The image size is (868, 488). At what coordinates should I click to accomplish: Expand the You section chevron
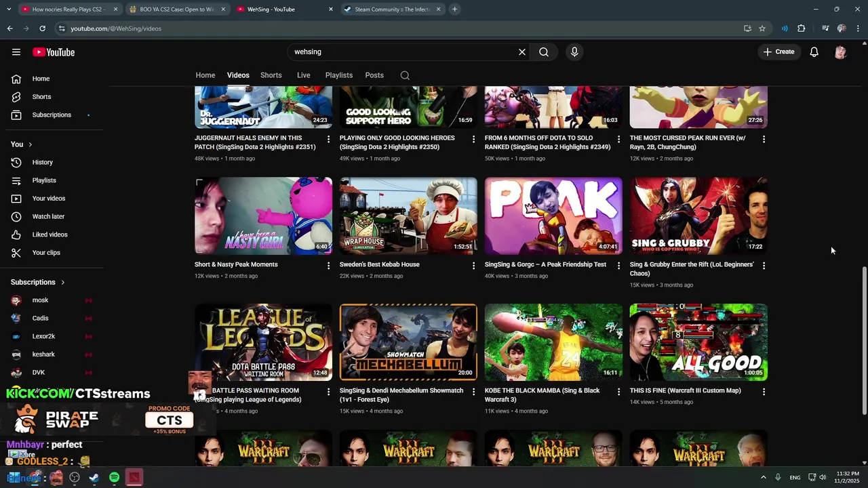pyautogui.click(x=30, y=144)
